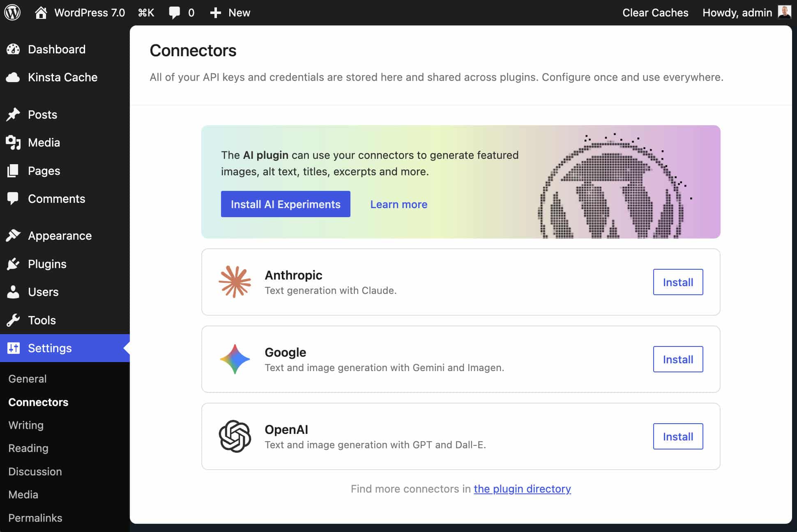This screenshot has width=797, height=532.
Task: Open Plugins via the plug icon
Action: [14, 264]
